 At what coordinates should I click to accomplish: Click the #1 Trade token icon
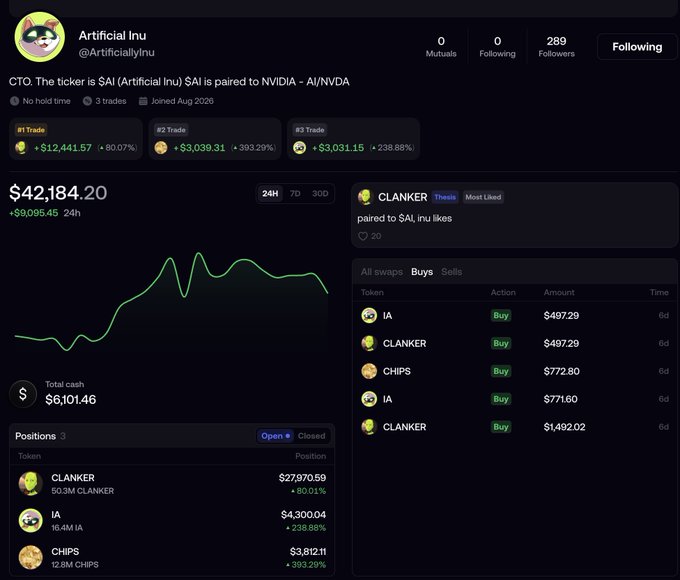tap(21, 147)
